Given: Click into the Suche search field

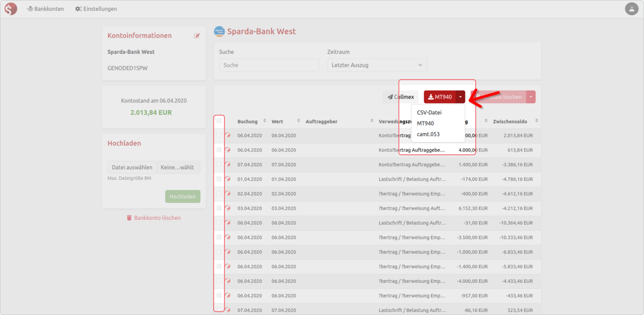Looking at the screenshot, I should click(x=269, y=65).
